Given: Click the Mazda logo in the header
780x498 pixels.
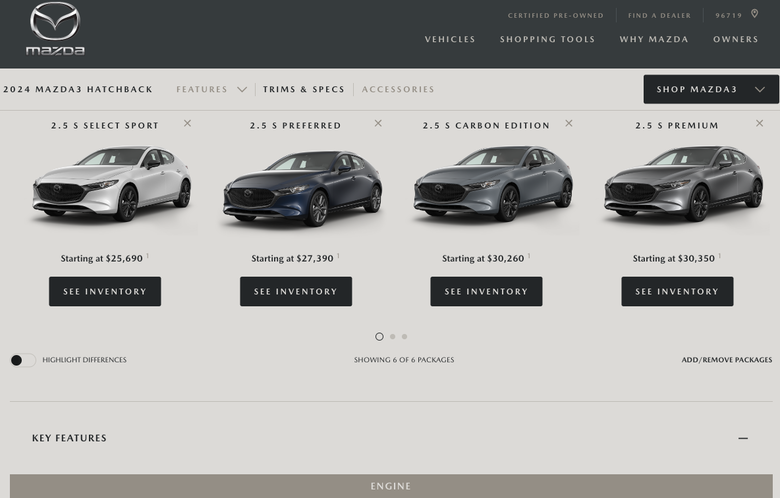Looking at the screenshot, I should [55, 29].
